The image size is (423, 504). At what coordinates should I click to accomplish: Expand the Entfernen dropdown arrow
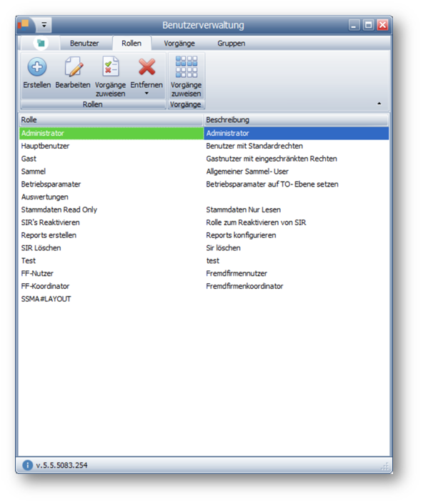tap(146, 94)
